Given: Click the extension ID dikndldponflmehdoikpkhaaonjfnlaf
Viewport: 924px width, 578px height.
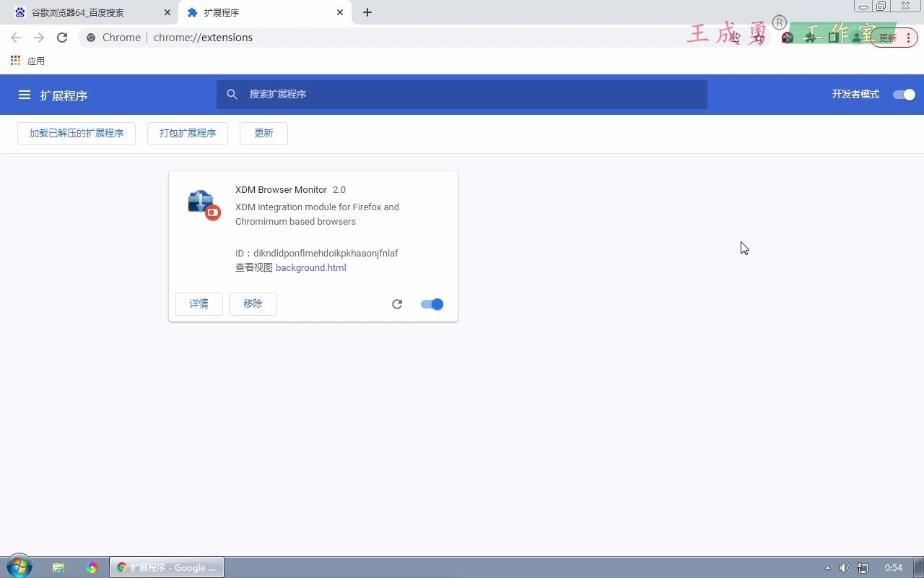Looking at the screenshot, I should click(x=326, y=254).
